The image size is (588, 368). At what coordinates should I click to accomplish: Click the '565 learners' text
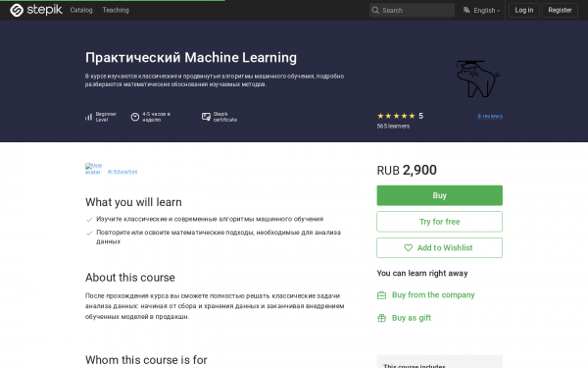(x=393, y=127)
